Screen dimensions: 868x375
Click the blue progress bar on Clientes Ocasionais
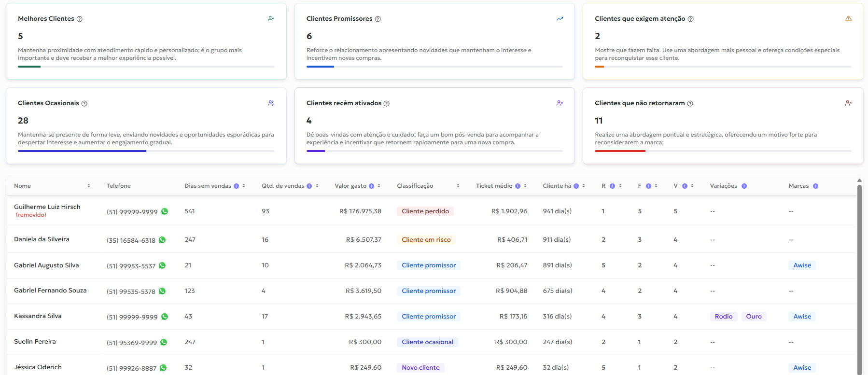click(x=82, y=151)
